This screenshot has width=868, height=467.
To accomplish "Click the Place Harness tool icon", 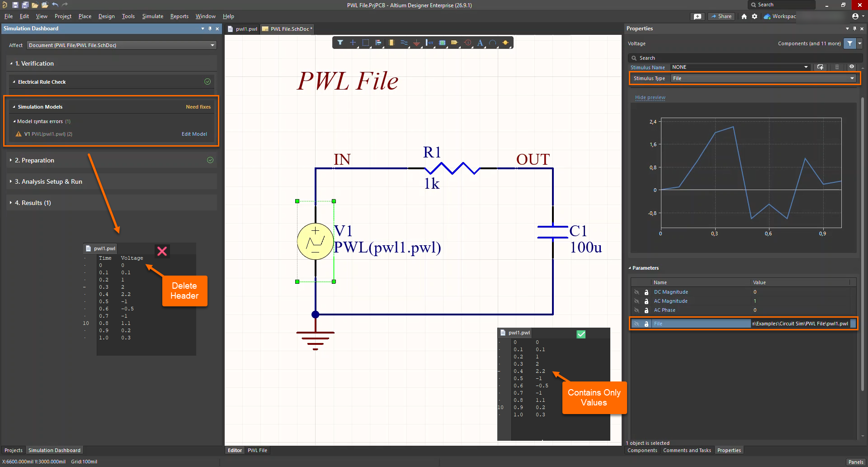I will tap(429, 43).
